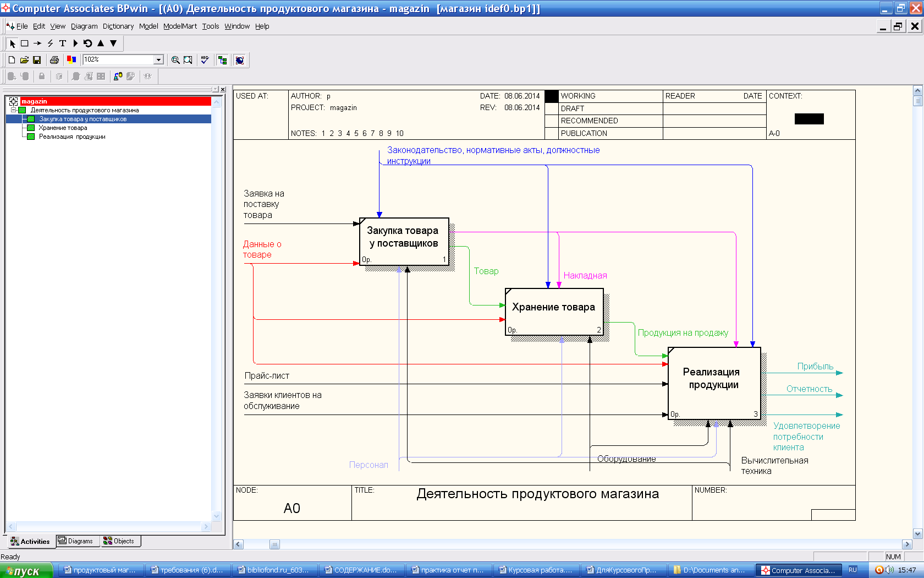
Task: Go to child diagram with down triangle
Action: (113, 43)
